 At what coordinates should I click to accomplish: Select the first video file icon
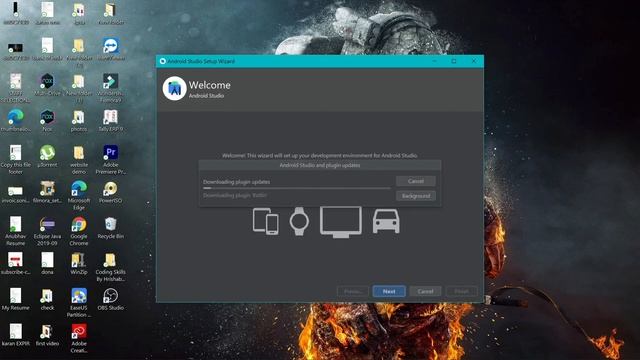tap(47, 335)
